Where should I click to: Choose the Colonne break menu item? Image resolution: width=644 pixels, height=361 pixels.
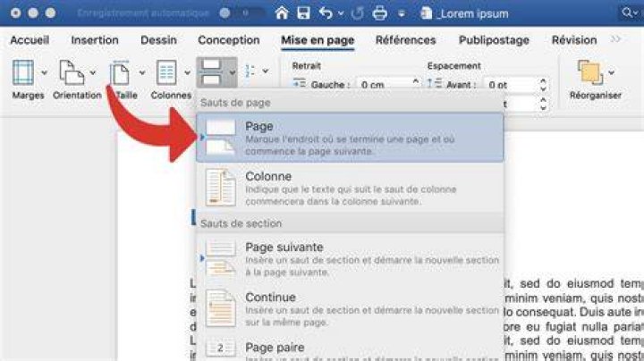350,188
